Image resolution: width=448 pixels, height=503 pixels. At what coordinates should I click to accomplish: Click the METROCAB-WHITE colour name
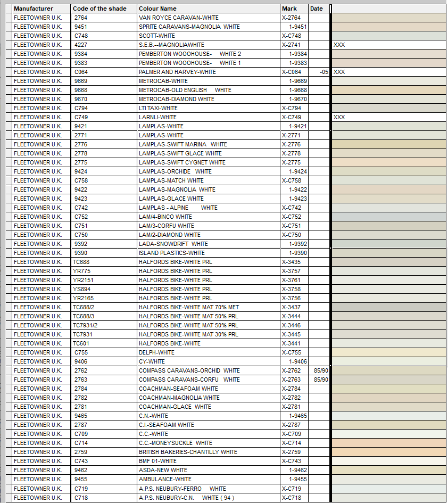pos(163,81)
